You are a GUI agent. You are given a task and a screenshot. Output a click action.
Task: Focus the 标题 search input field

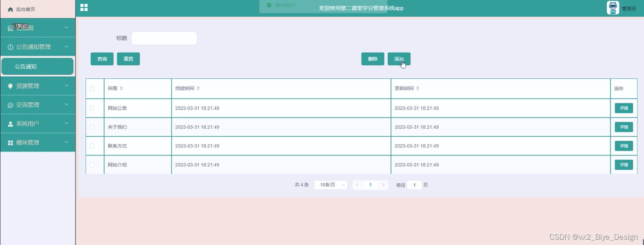tap(164, 38)
